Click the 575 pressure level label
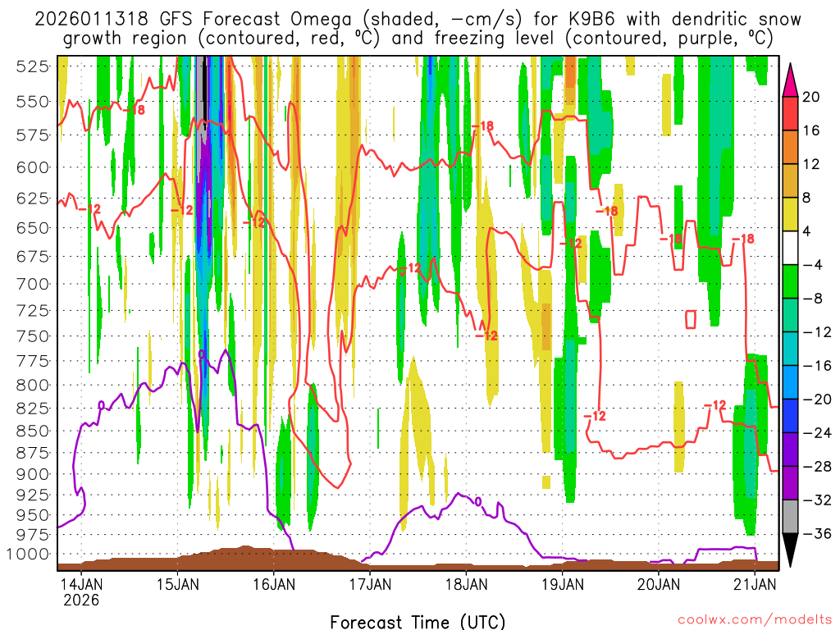The image size is (840, 630). coord(33,135)
